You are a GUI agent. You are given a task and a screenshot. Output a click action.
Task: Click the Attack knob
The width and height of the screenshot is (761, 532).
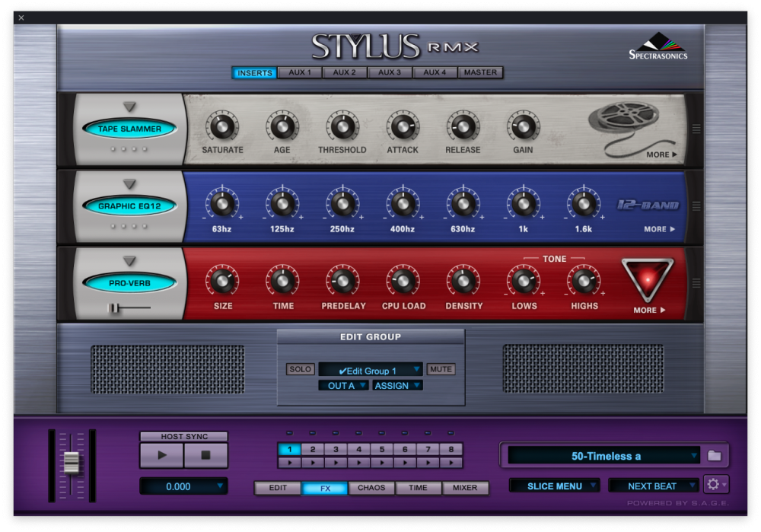click(x=403, y=126)
